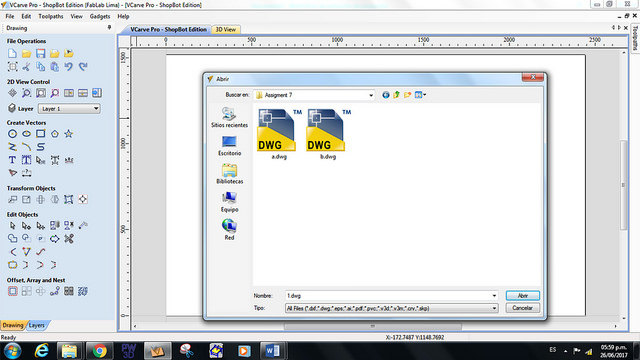Click the Undo arrow icon

point(69,67)
